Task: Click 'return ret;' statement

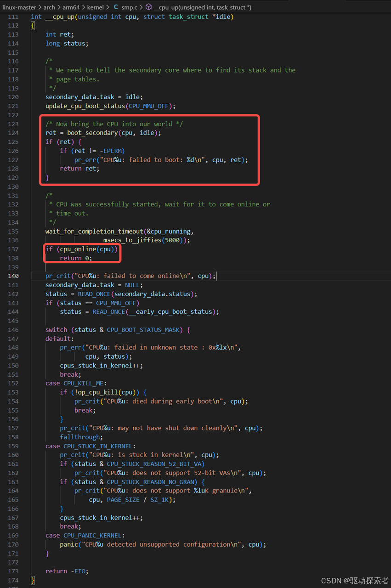Action: coord(79,169)
